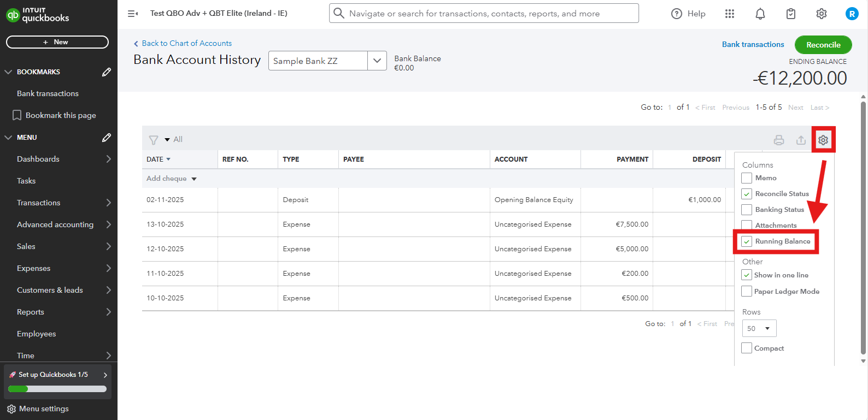Viewport: 868px width, 420px height.
Task: Open the apps grid icon
Action: (x=730, y=14)
